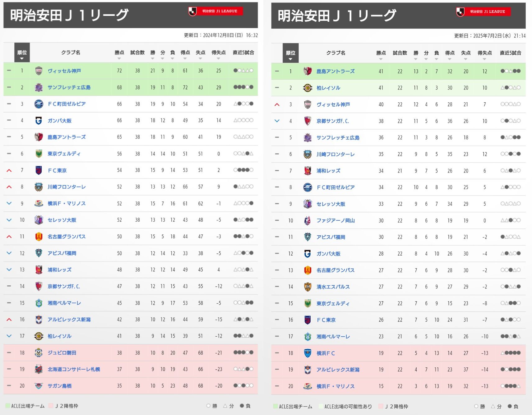Click the Yokohama FC crest in right table

[x=308, y=353]
